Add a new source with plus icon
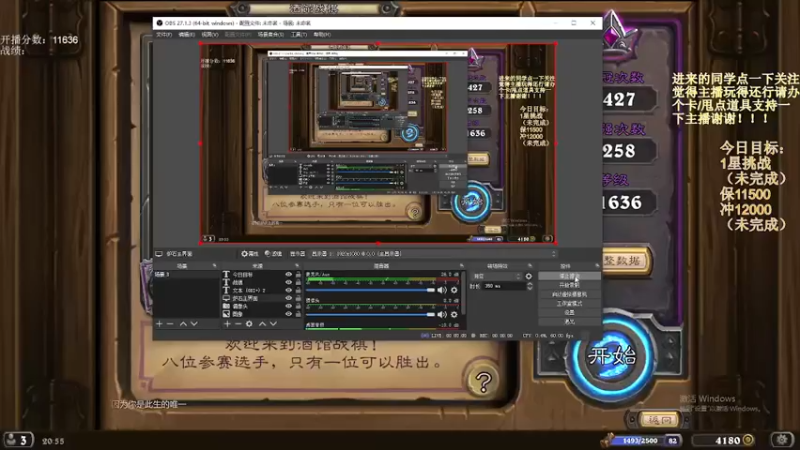The image size is (800, 450). [227, 324]
